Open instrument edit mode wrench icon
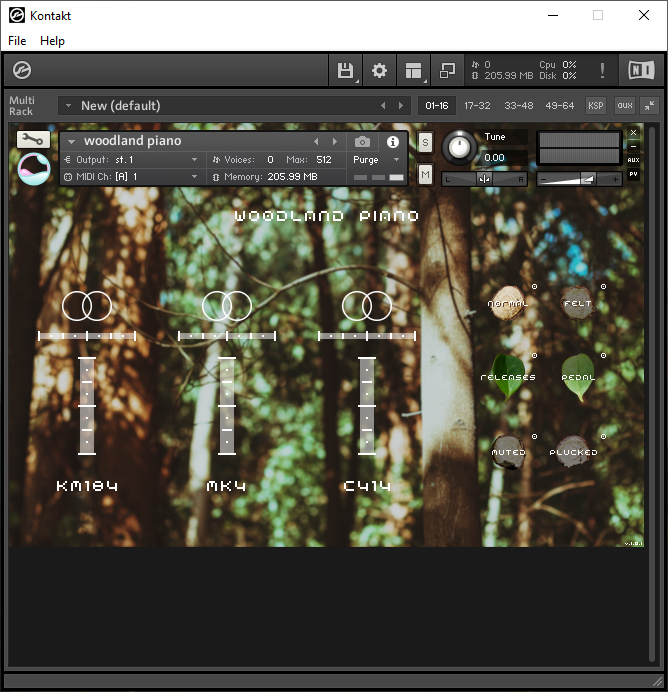The width and height of the screenshot is (668, 692). point(33,139)
